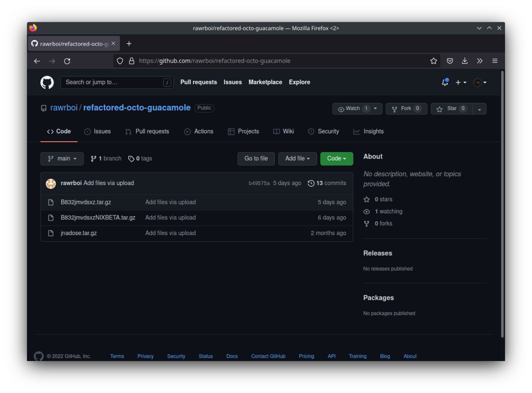Click the Go to file button
This screenshot has width=532, height=393.
point(256,159)
